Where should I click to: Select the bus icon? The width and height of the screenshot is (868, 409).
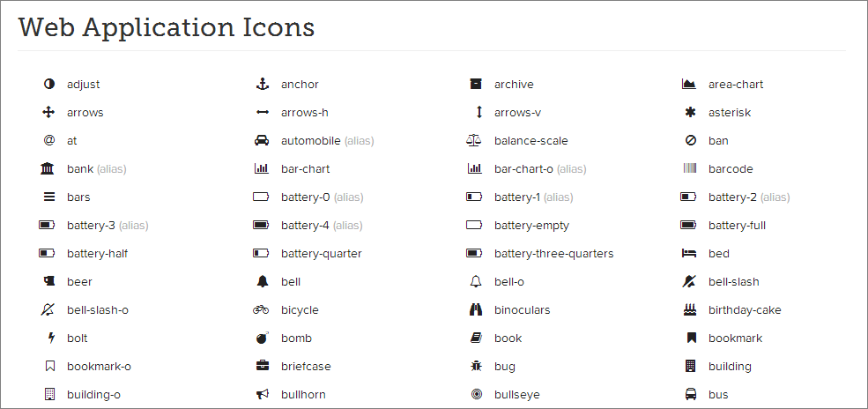690,394
